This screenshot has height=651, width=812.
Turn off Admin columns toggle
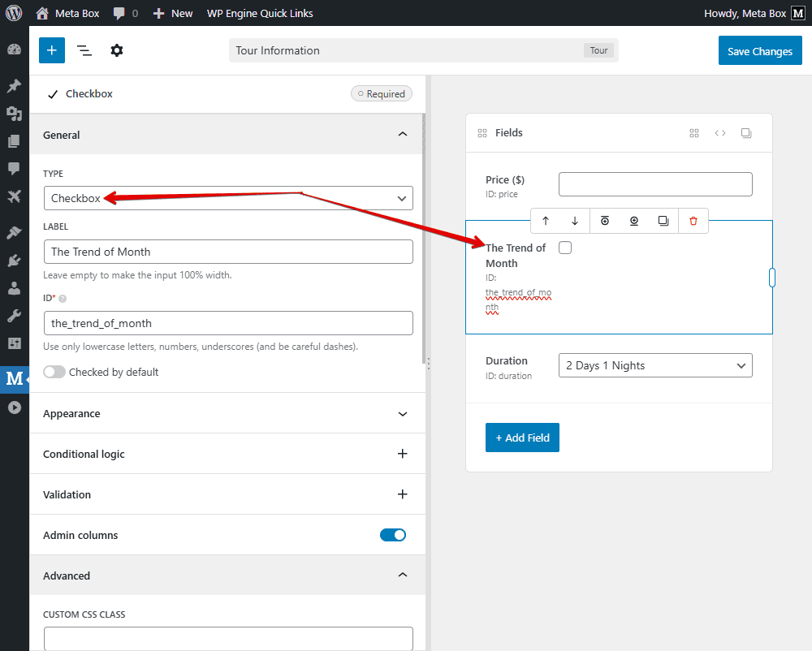(393, 535)
